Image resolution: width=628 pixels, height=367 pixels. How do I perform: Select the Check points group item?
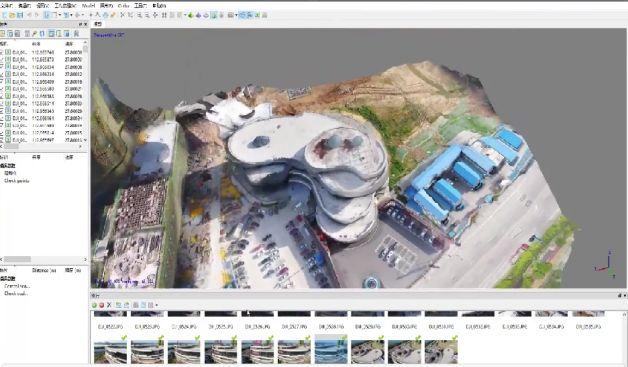[x=16, y=181]
